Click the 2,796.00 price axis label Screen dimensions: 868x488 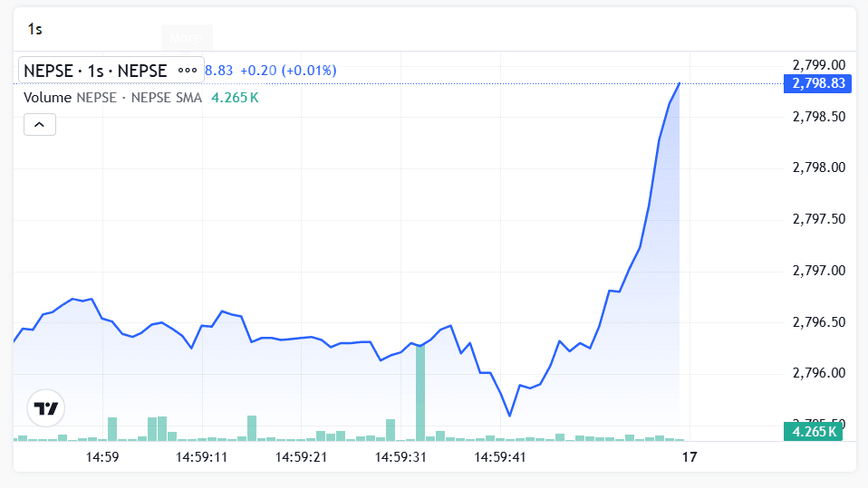(x=819, y=373)
